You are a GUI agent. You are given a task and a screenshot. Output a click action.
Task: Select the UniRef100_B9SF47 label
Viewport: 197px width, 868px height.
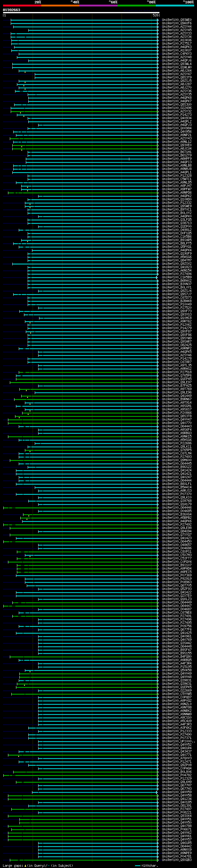(x=177, y=650)
